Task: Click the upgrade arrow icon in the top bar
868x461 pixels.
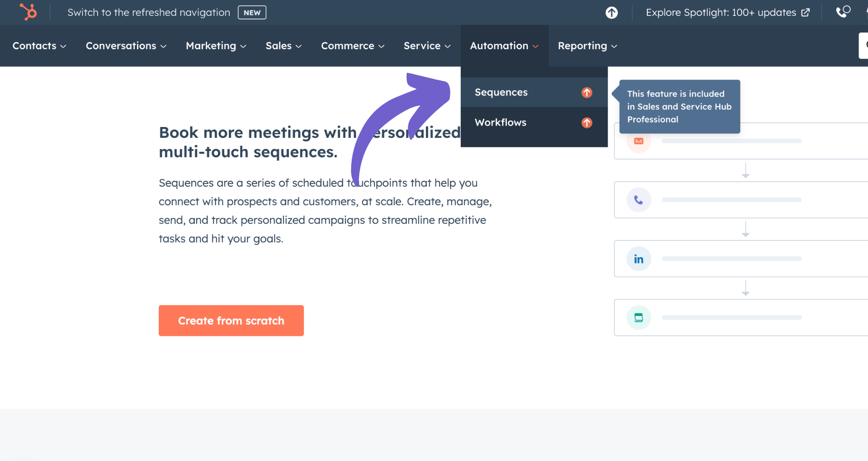Action: (x=611, y=13)
